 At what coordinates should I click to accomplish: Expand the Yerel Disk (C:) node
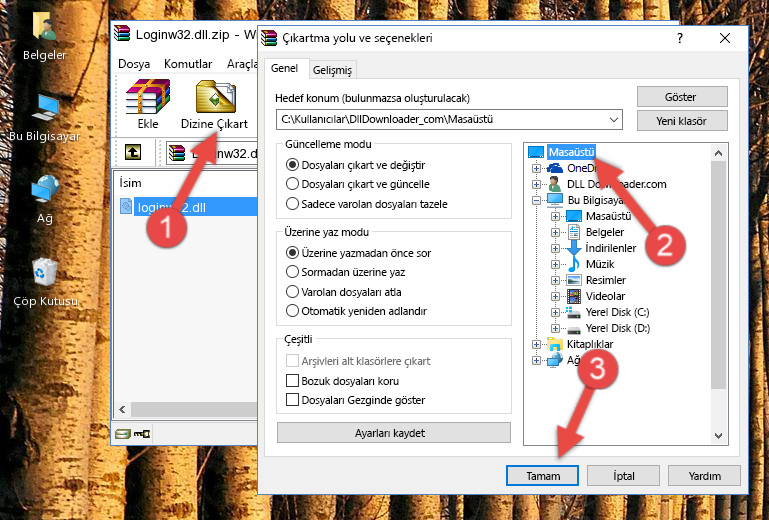[x=555, y=312]
